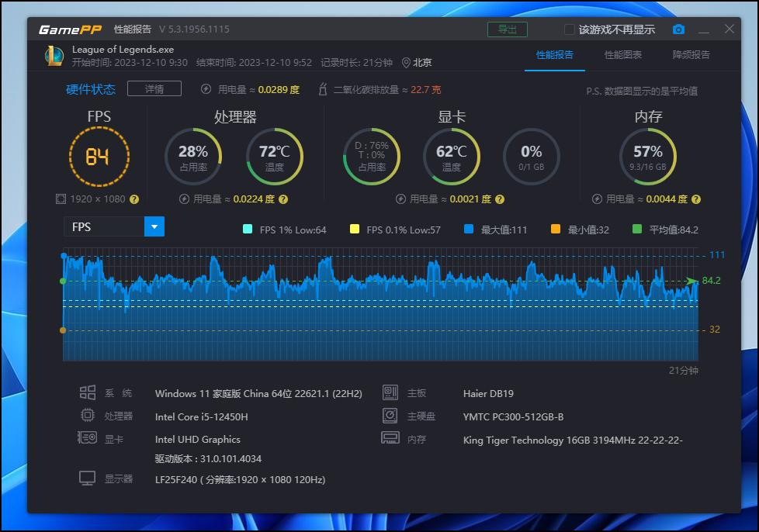Click the power usage icon by 用电量 0.0289
The width and height of the screenshot is (759, 532).
(206, 89)
